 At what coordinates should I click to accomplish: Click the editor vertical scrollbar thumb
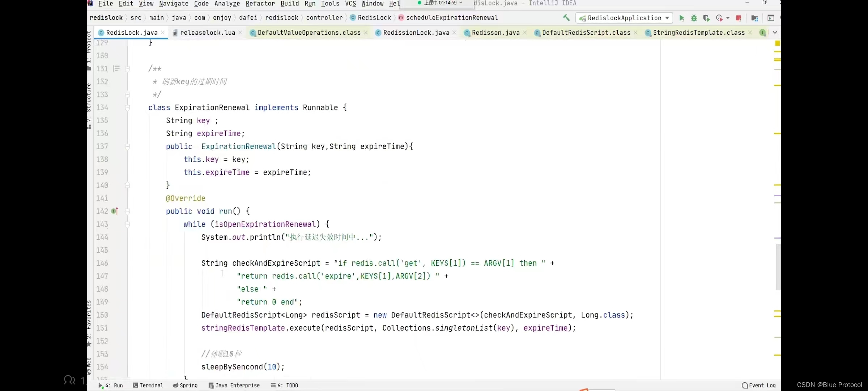pyautogui.click(x=778, y=267)
